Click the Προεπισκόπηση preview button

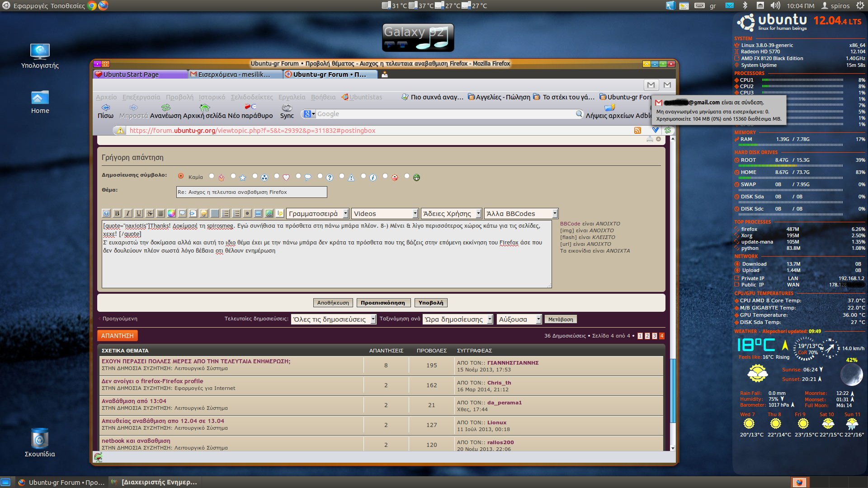tap(382, 303)
